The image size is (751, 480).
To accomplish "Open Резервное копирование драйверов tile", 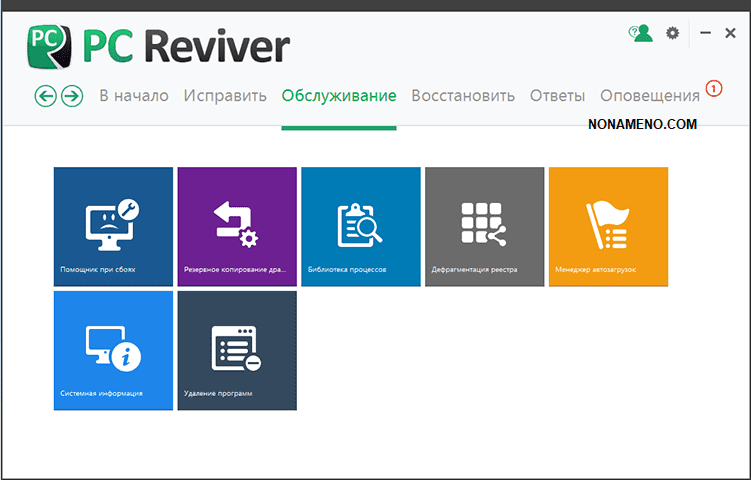I will [237, 226].
